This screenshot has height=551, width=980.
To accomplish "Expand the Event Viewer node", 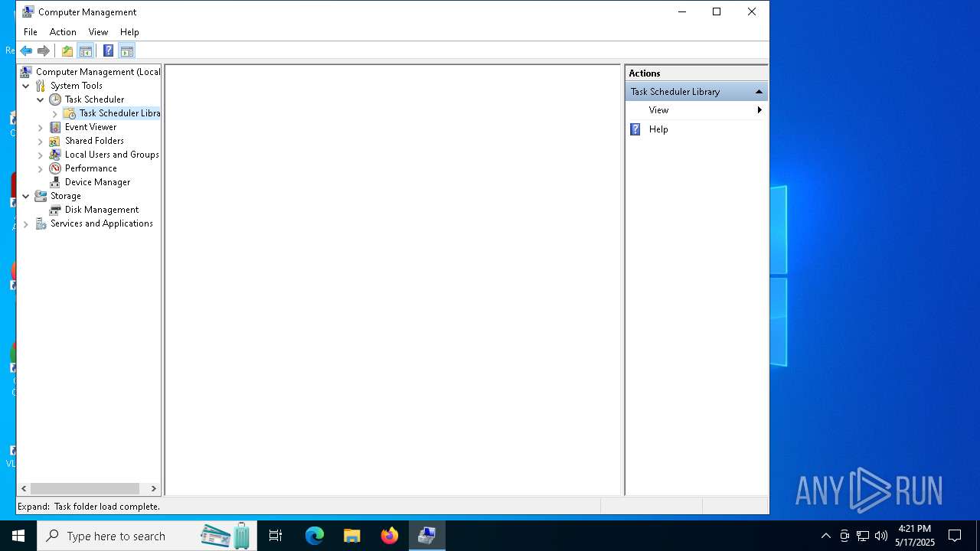I will point(41,127).
